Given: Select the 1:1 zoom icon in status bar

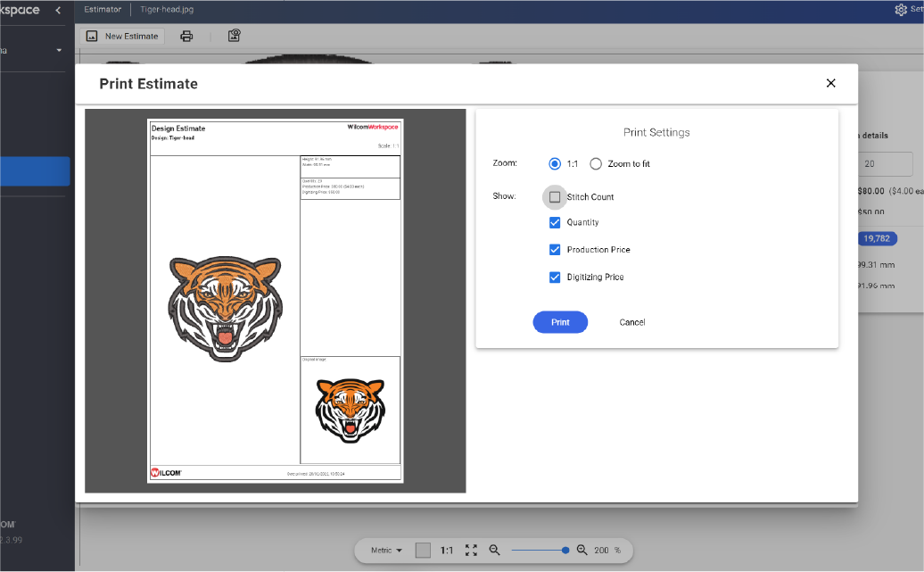Looking at the screenshot, I should click(x=446, y=551).
